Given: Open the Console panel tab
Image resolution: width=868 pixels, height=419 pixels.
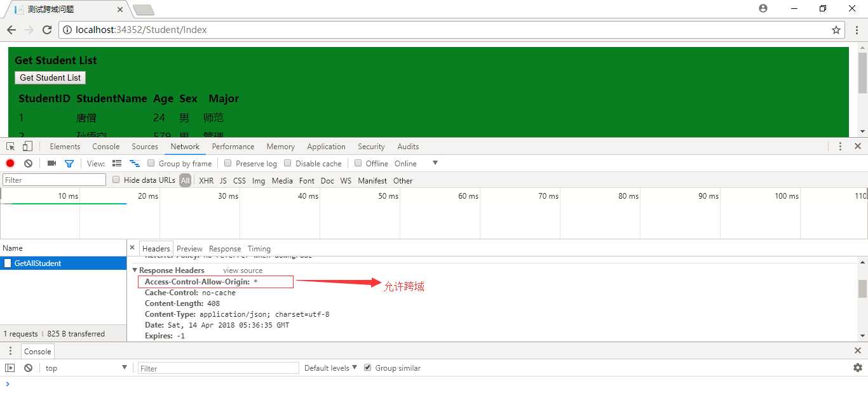Looking at the screenshot, I should point(106,146).
